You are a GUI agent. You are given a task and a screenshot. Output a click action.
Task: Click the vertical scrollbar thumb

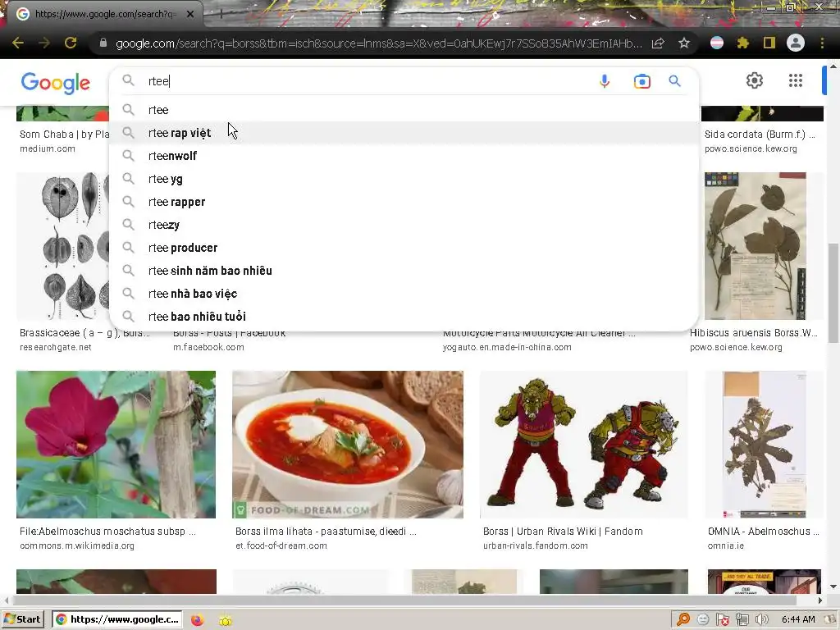click(x=833, y=293)
